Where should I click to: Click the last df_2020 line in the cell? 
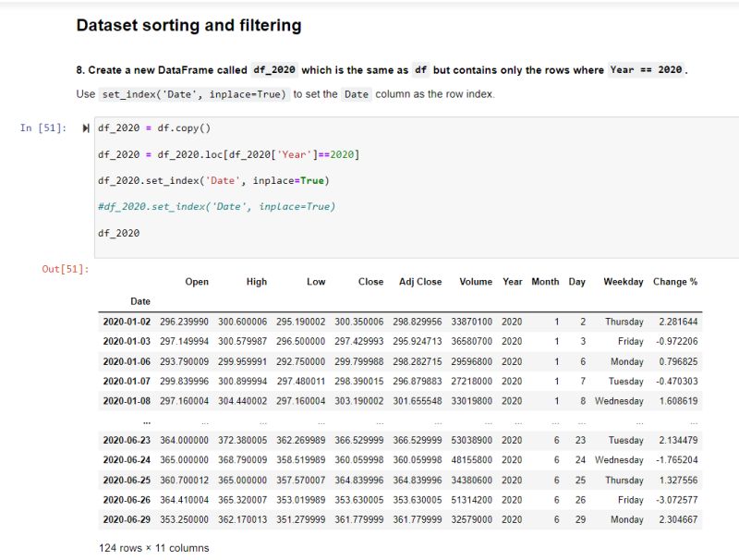[119, 233]
